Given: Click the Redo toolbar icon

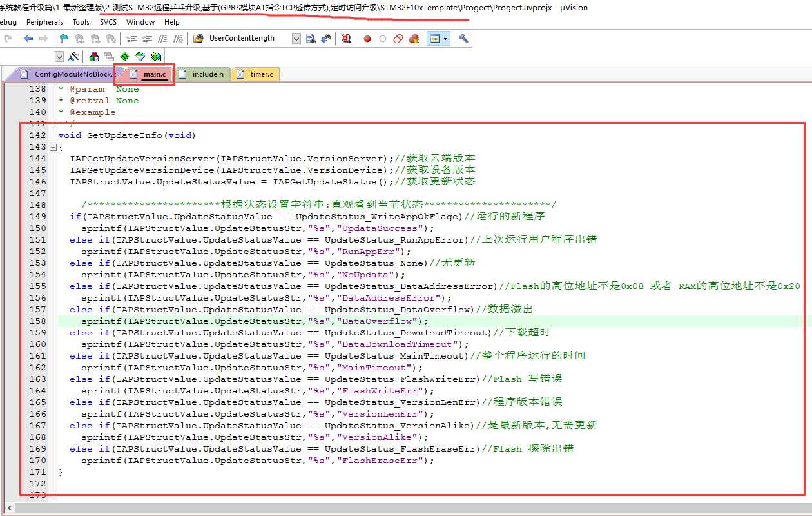Looking at the screenshot, I should pyautogui.click(x=8, y=39).
